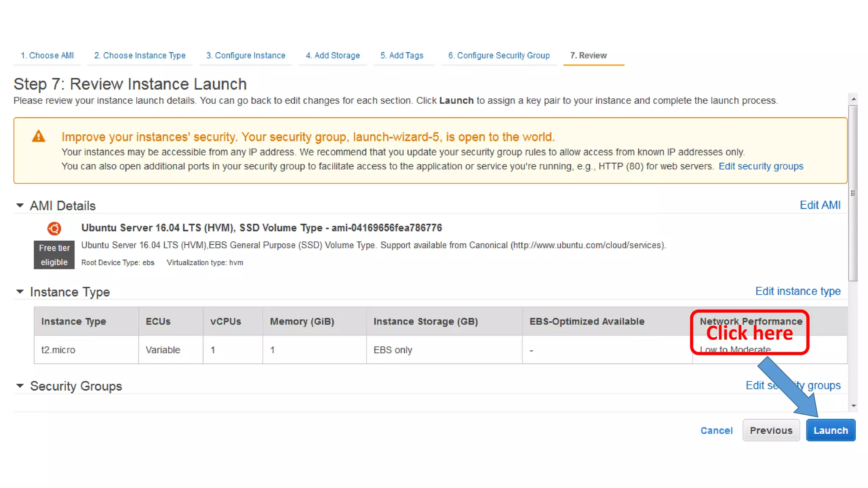
Task: Click Edit security groups in warning banner
Action: point(761,166)
